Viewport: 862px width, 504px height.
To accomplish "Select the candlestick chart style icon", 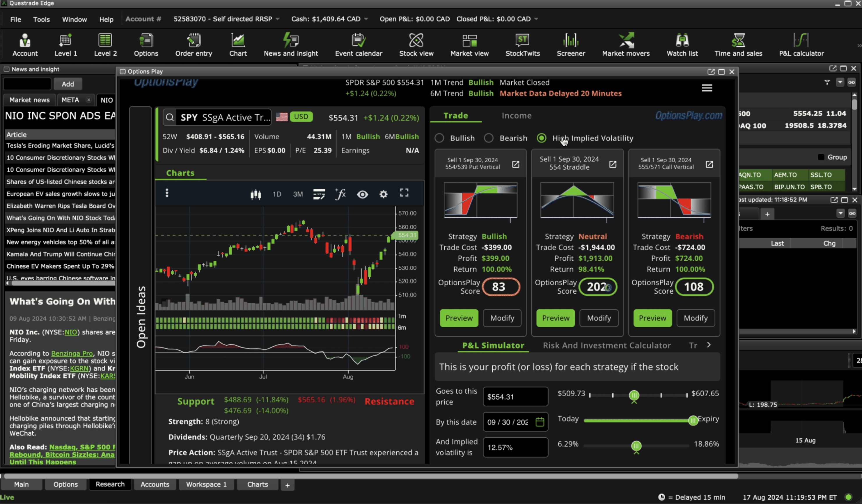I will click(256, 194).
